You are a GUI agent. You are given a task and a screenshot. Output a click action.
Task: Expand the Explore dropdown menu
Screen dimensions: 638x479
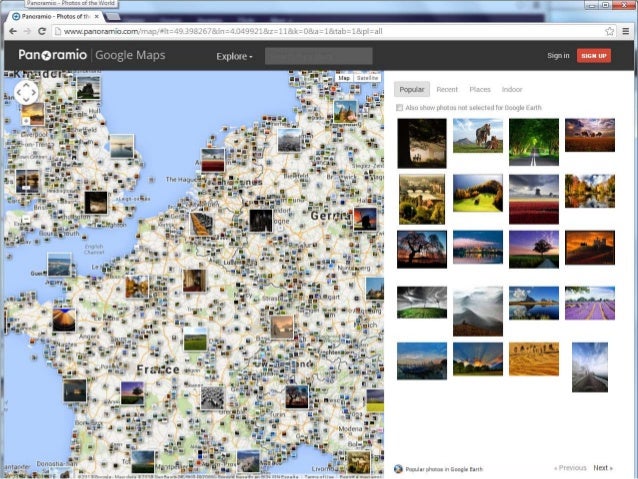click(x=235, y=56)
